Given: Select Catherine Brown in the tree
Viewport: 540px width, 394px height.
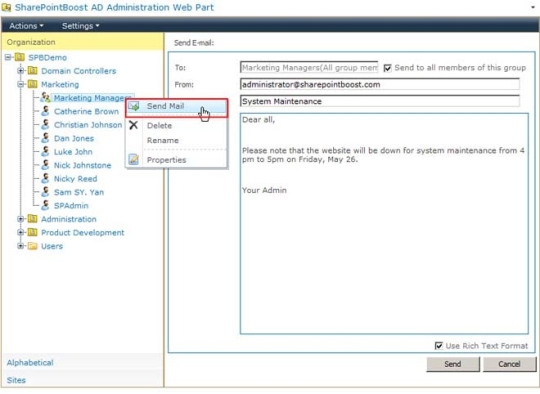Looking at the screenshot, I should coord(86,112).
